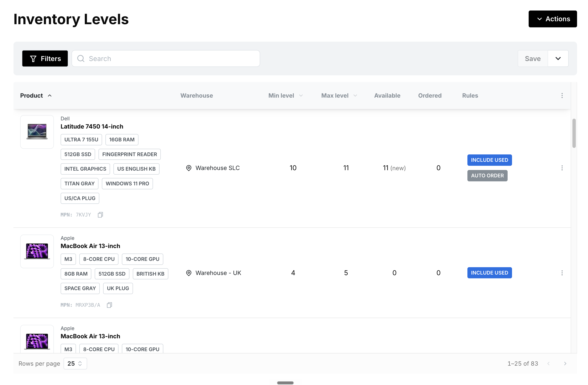
Task: Click the 8GB RAM tag
Action: (76, 274)
